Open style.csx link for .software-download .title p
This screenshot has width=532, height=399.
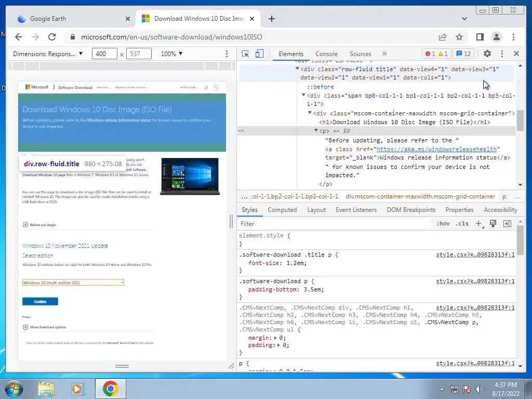click(475, 255)
